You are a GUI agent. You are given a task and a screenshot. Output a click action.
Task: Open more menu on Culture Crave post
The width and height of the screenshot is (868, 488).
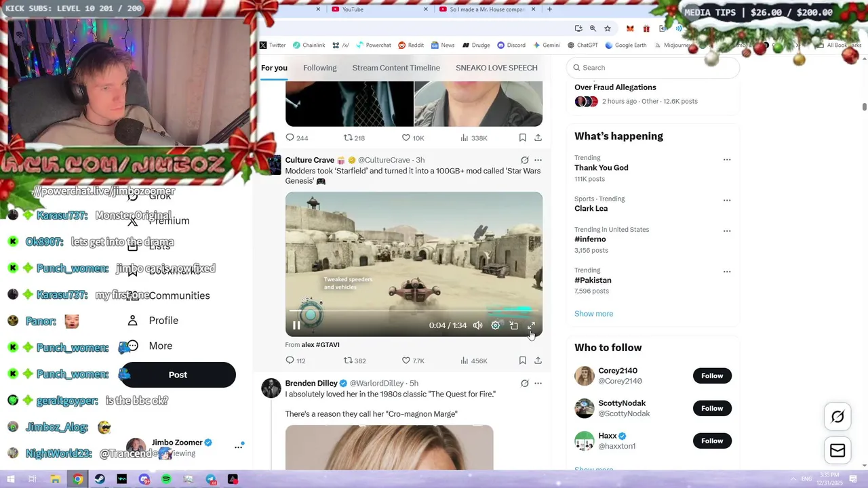coord(538,160)
